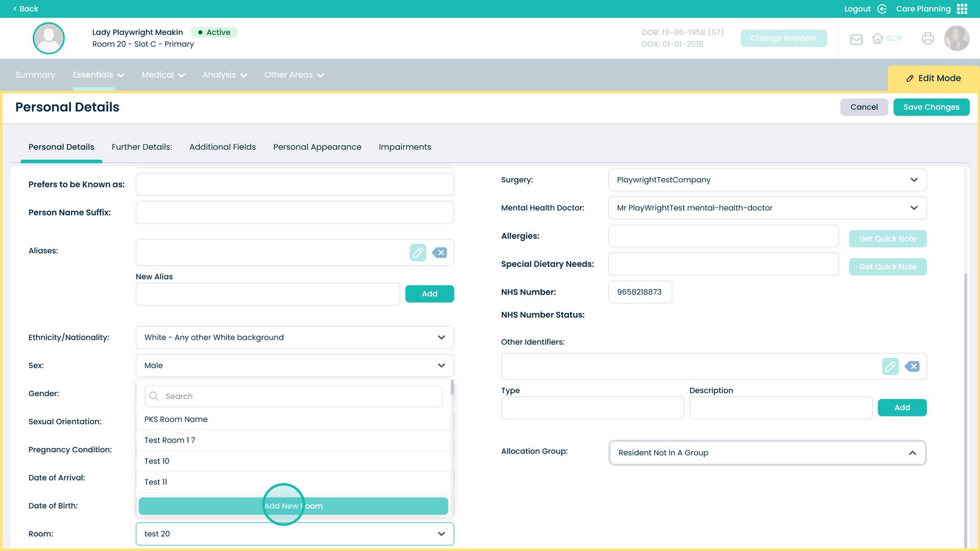Viewport: 980px width, 551px height.
Task: Click the printer icon in header
Action: pyautogui.click(x=927, y=39)
